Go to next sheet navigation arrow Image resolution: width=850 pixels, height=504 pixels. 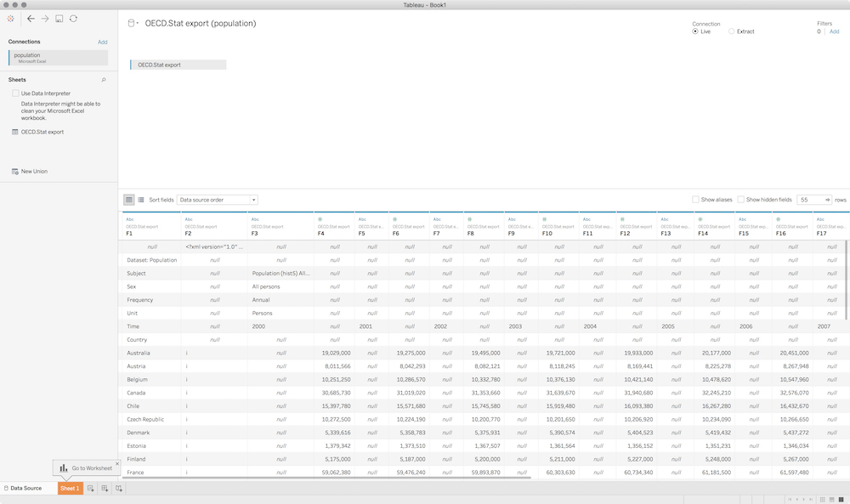click(x=804, y=500)
